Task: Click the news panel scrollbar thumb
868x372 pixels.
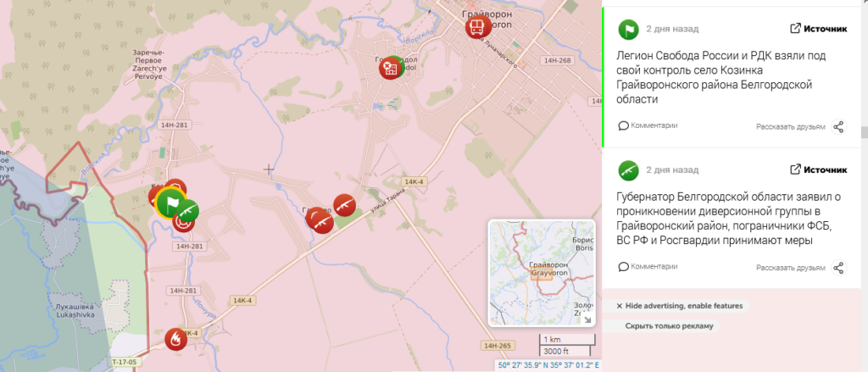Action: pos(864,132)
